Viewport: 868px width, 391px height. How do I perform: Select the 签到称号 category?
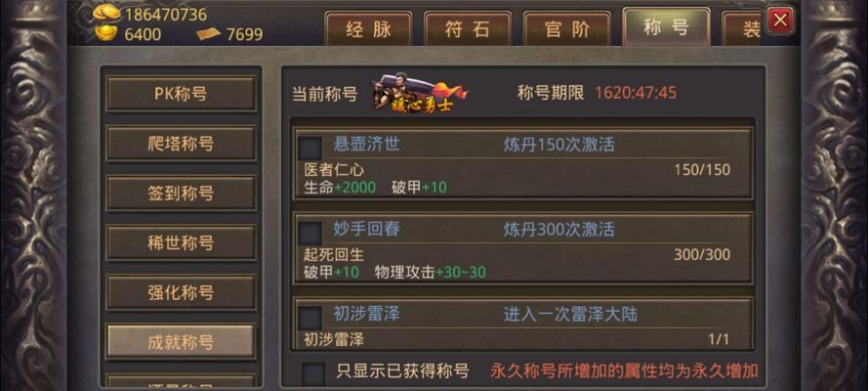[181, 194]
